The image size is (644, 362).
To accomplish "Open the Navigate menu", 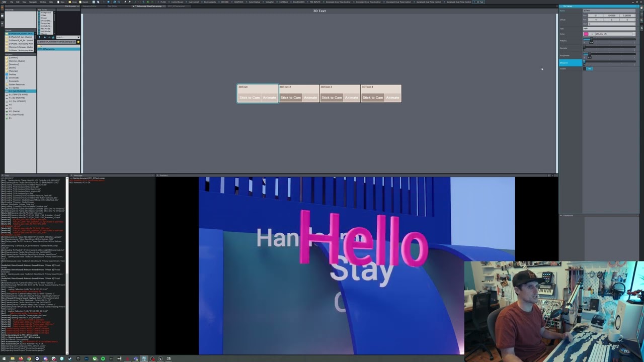I will [x=33, y=2].
